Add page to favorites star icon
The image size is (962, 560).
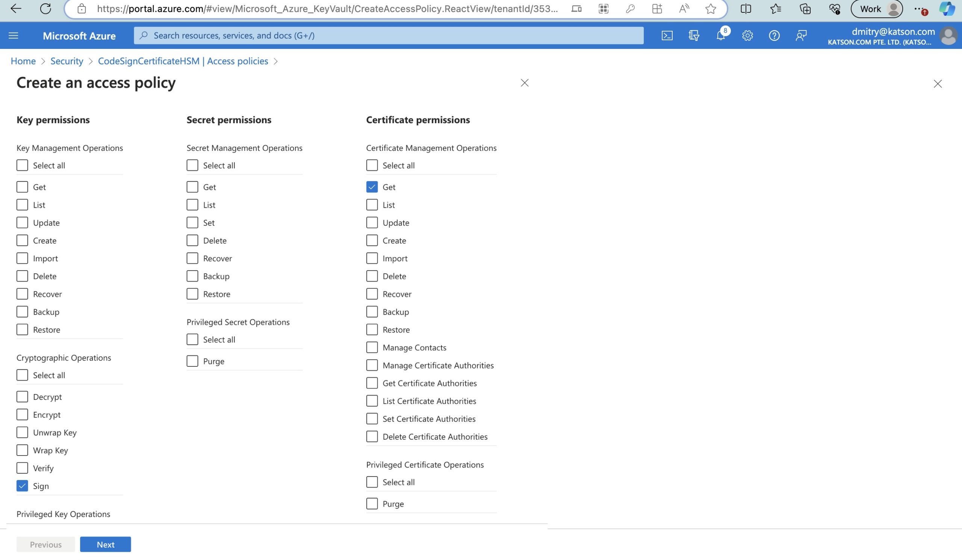(711, 8)
